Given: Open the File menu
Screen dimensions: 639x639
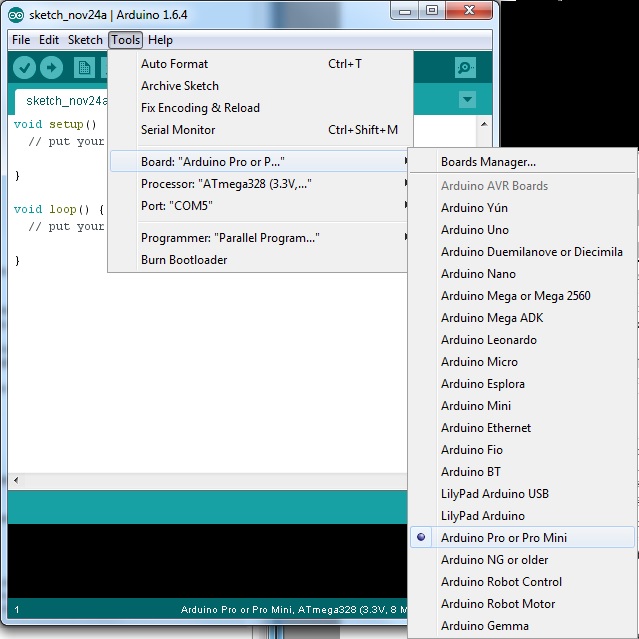Looking at the screenshot, I should click(x=21, y=40).
